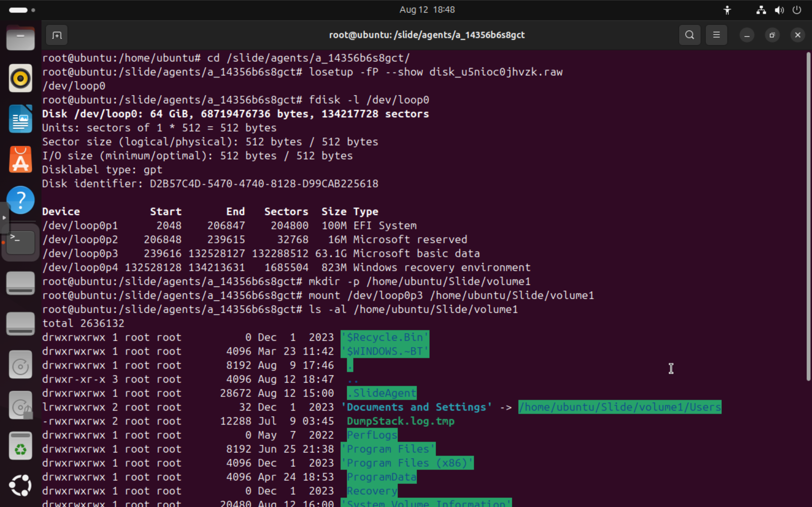Click /dev/loop0p3 device row
Viewport: 812px width, 507px height.
261,253
